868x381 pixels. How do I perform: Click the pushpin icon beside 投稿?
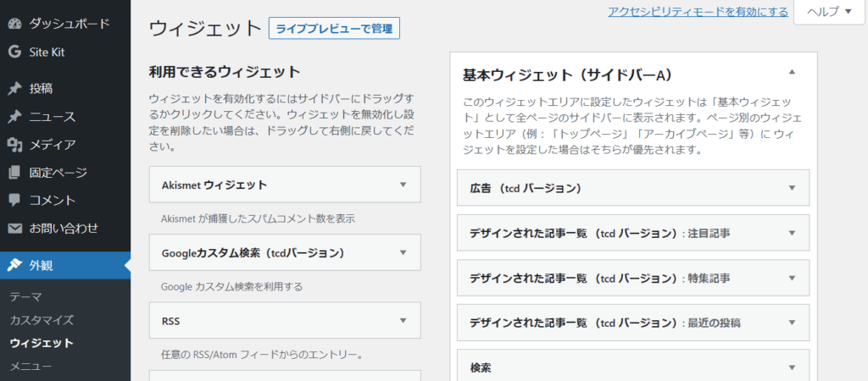point(14,88)
